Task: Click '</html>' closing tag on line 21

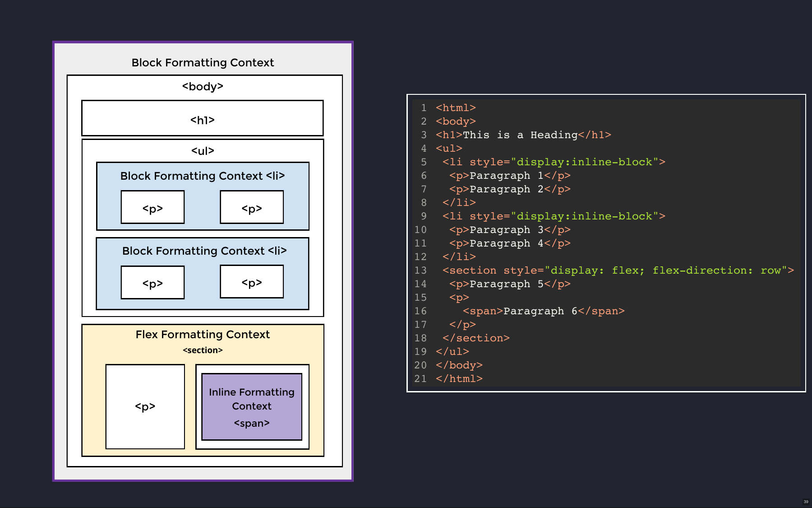Action: pyautogui.click(x=459, y=379)
